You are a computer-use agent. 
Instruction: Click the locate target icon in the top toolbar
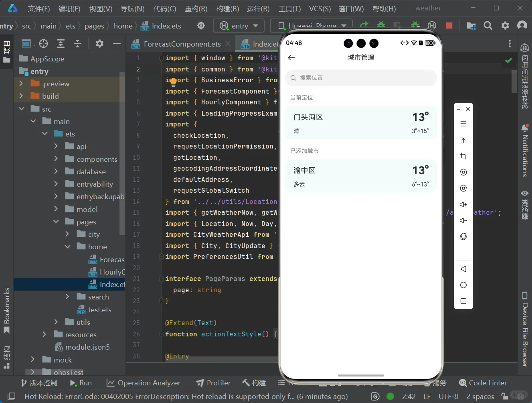(x=201, y=26)
